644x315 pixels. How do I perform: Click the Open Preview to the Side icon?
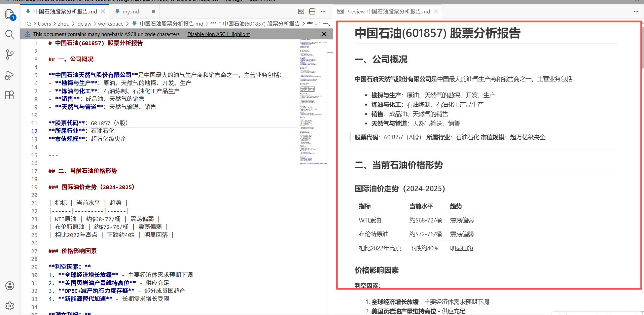click(x=301, y=11)
